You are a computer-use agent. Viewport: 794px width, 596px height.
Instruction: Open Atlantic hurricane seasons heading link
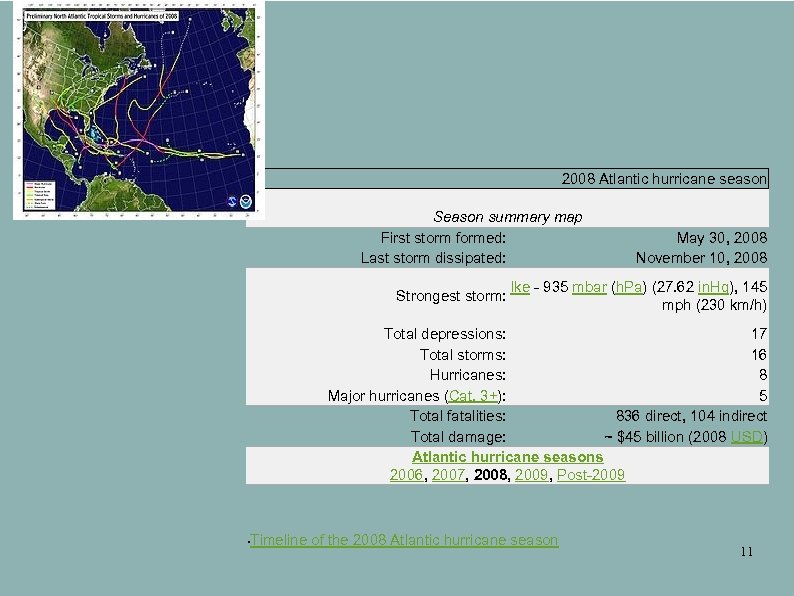click(x=507, y=457)
